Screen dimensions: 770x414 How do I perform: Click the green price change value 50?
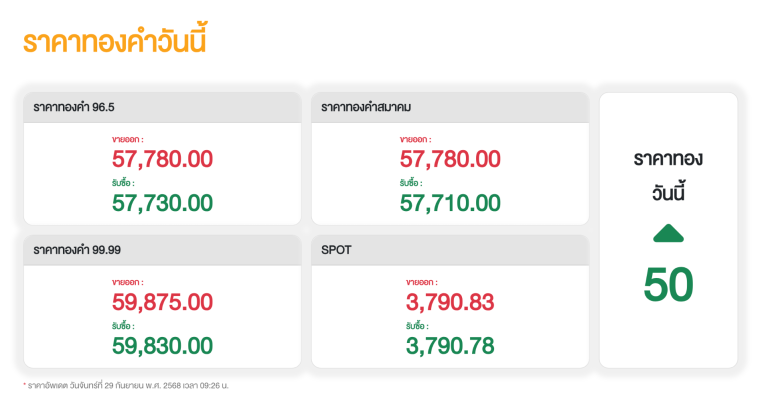[668, 284]
